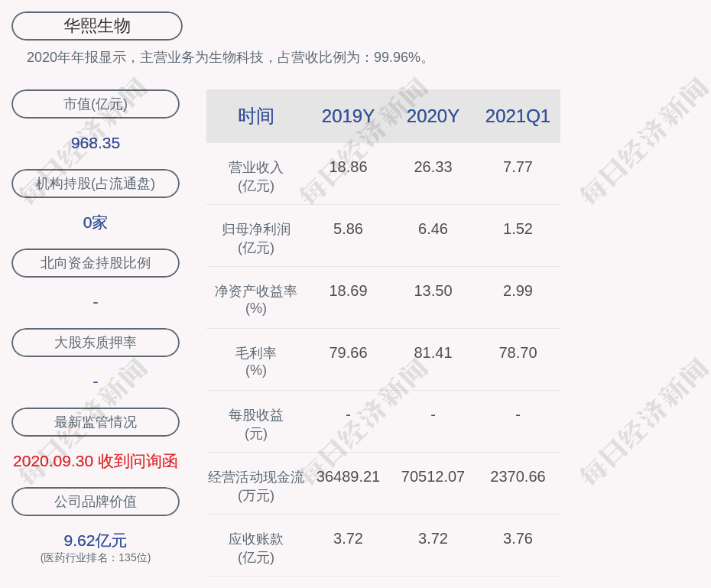Click the 0家 institutional holding value
Screen dimensions: 711x588
pyautogui.click(x=96, y=223)
